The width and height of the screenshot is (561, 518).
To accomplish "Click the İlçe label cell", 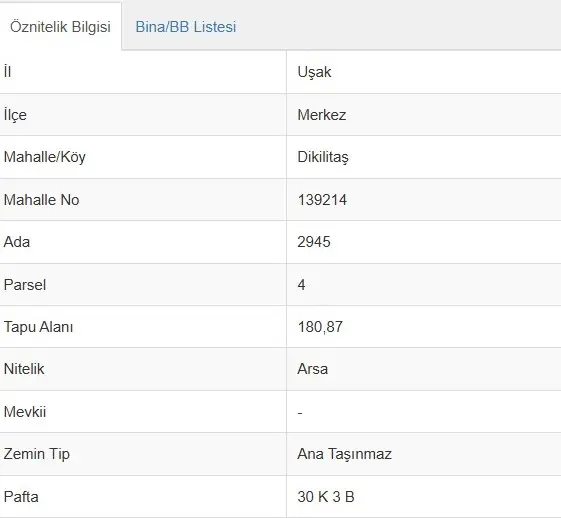I will (x=143, y=115).
